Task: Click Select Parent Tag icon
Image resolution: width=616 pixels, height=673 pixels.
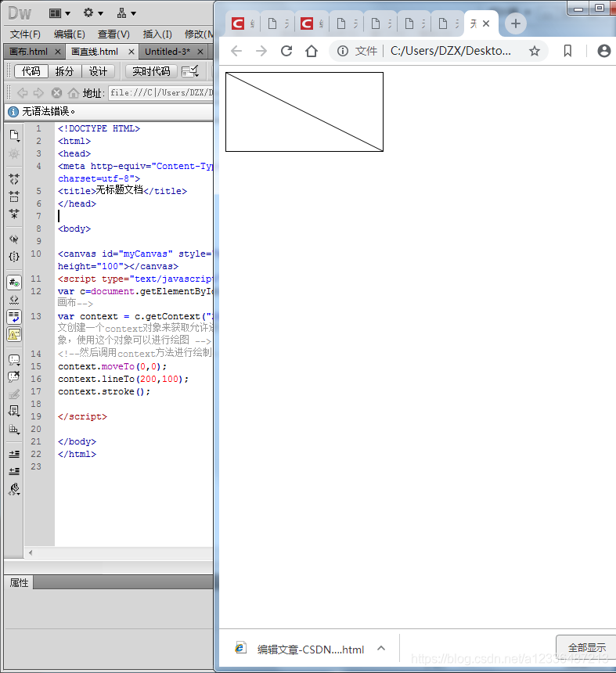Action: click(14, 239)
